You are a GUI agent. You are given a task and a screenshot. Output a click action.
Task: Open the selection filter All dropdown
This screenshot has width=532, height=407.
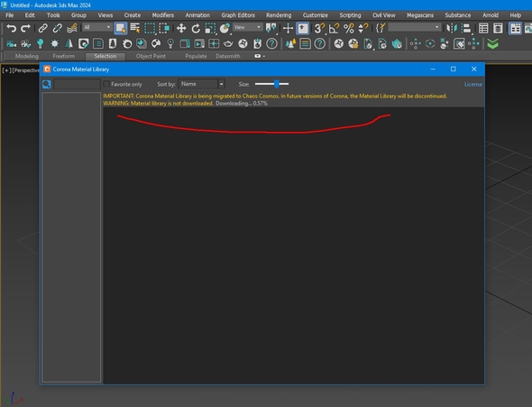click(x=97, y=27)
